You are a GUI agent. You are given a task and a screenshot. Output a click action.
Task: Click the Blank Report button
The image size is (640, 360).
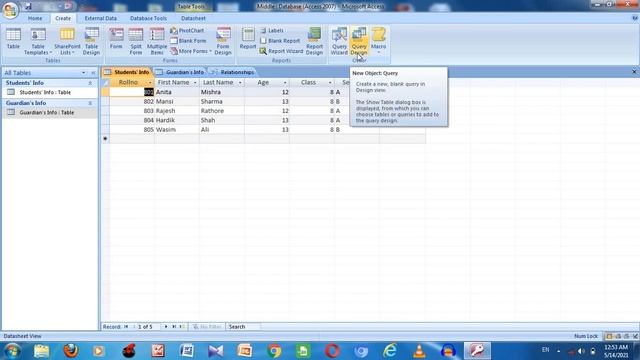click(280, 41)
